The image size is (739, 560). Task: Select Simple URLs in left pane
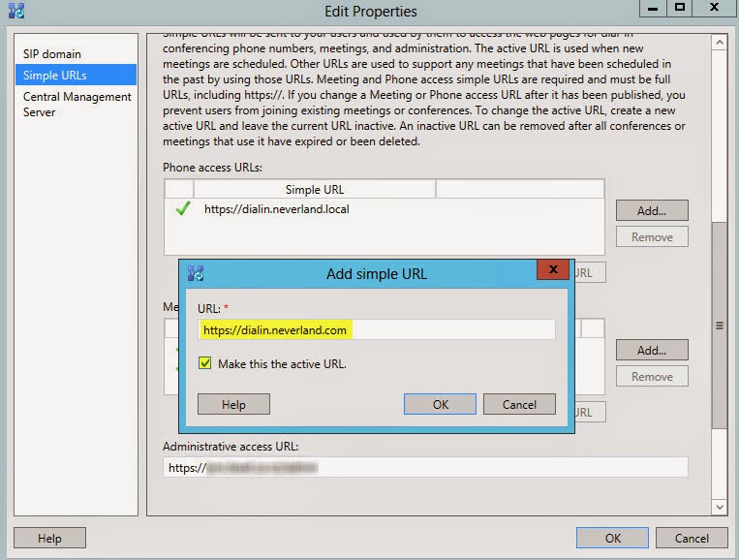click(x=54, y=75)
